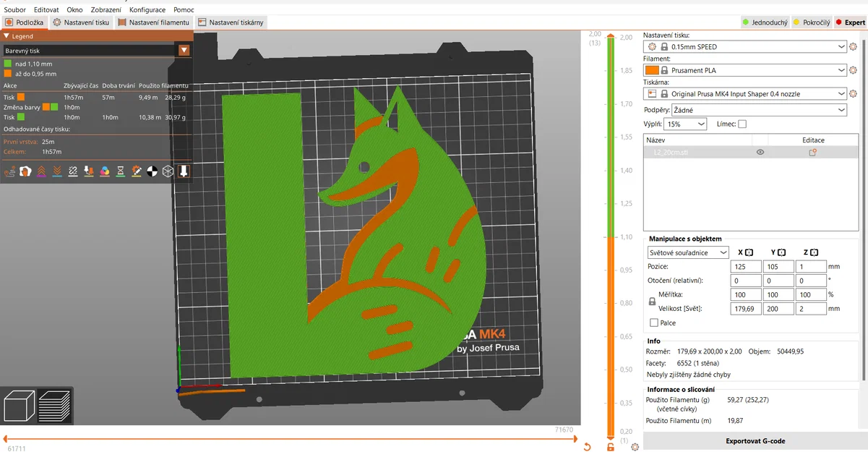
Task: Open the Soubor menu
Action: (15, 10)
